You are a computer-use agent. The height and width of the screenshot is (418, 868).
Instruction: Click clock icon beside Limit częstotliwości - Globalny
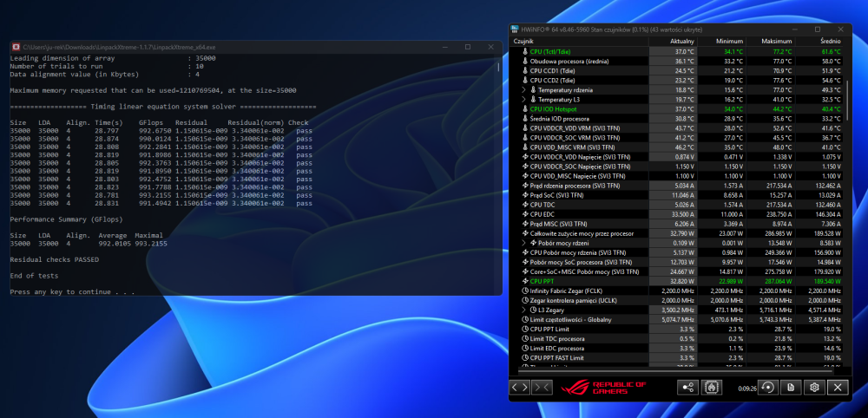(525, 320)
